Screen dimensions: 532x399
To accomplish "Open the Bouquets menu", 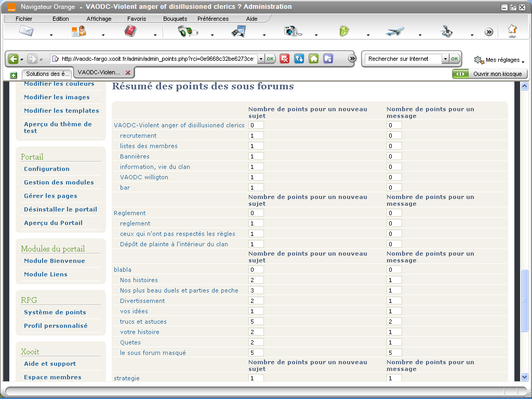I will coord(175,19).
